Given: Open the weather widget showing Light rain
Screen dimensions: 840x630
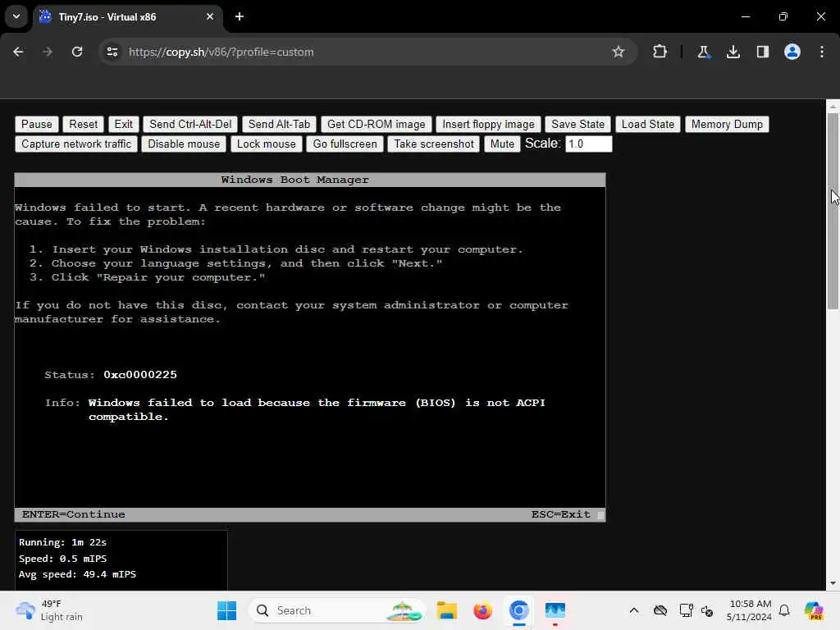Looking at the screenshot, I should tap(49, 610).
